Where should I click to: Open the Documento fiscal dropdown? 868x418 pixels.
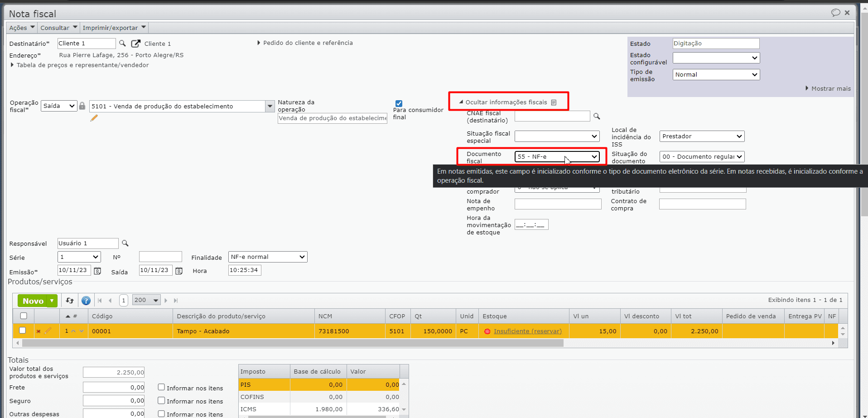(x=557, y=156)
